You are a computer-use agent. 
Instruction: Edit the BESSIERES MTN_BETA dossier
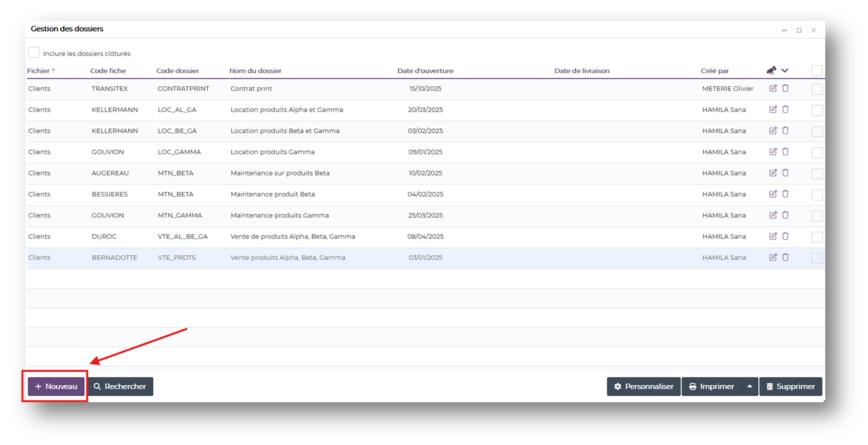point(773,194)
